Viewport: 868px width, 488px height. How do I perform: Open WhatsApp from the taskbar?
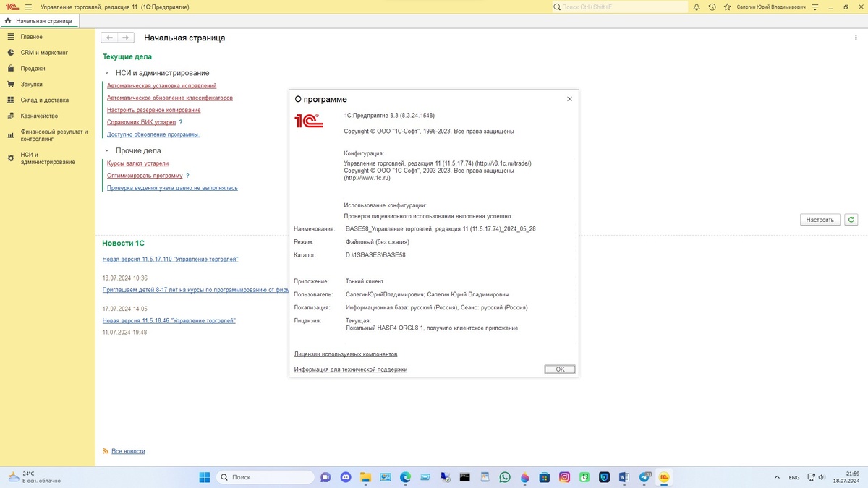tap(505, 477)
